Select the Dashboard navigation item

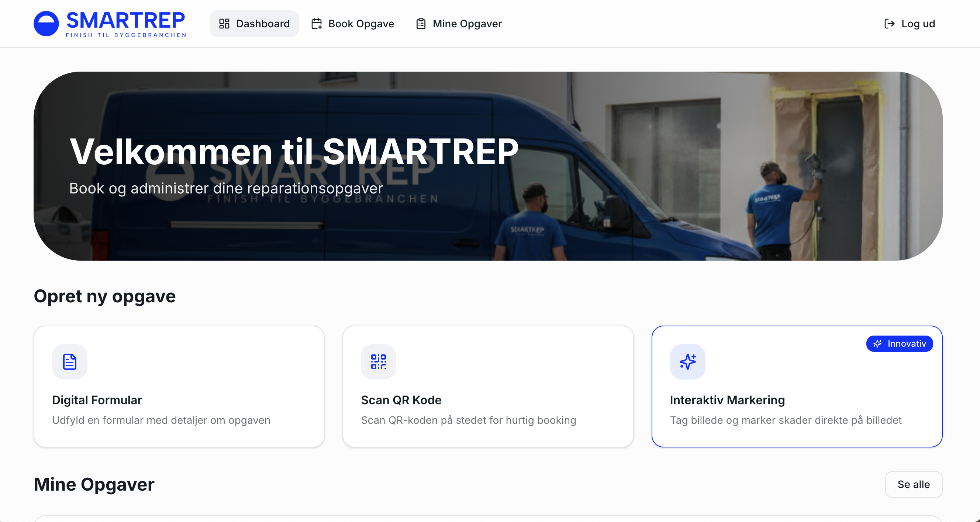pyautogui.click(x=254, y=23)
